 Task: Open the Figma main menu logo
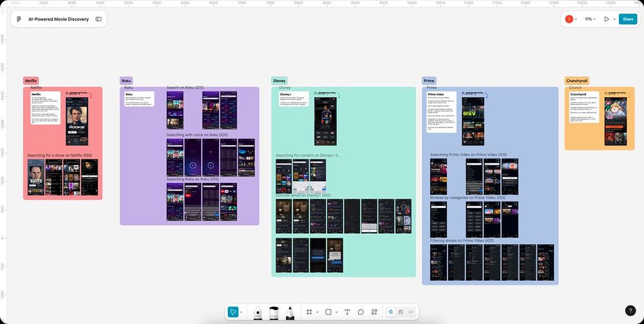click(x=19, y=19)
